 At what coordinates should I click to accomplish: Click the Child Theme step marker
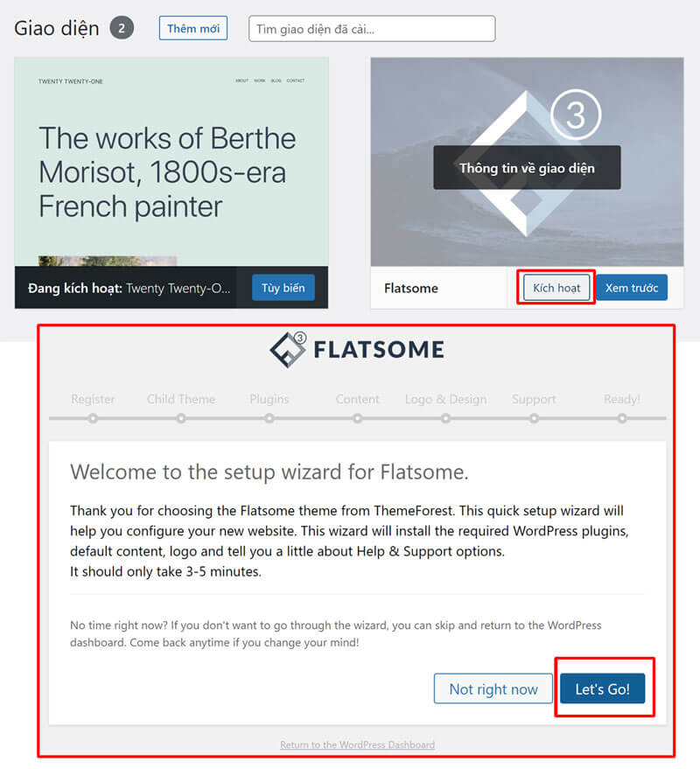(181, 418)
